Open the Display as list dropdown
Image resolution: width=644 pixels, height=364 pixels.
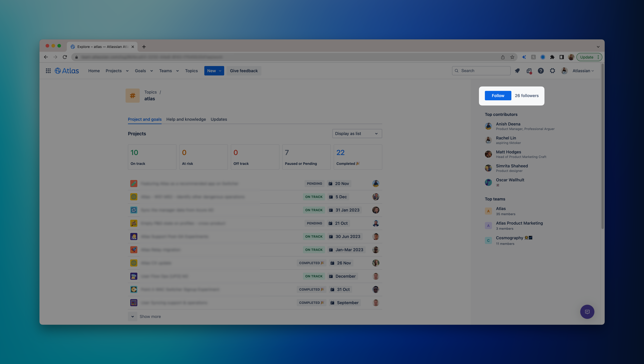[357, 134]
